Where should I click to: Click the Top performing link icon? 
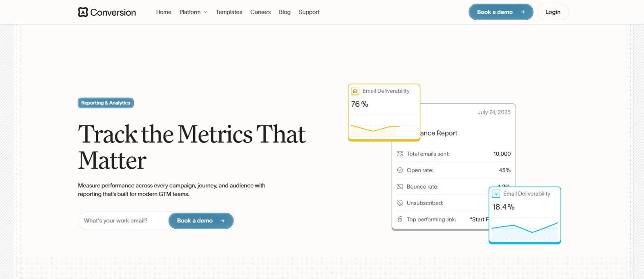coord(400,220)
